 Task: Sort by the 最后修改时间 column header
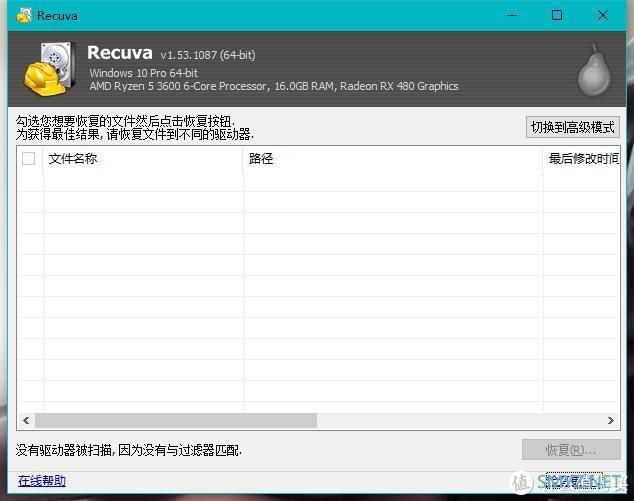point(582,159)
